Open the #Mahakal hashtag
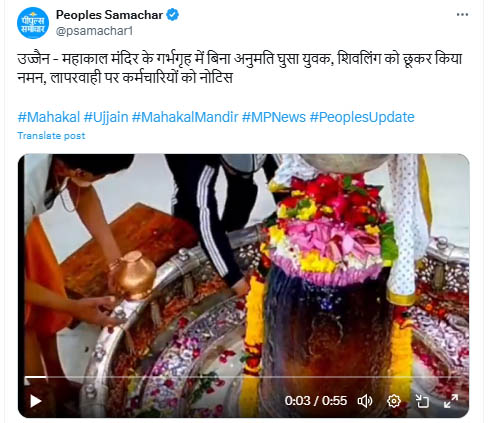Screen dimensions: 491x423 49,117
